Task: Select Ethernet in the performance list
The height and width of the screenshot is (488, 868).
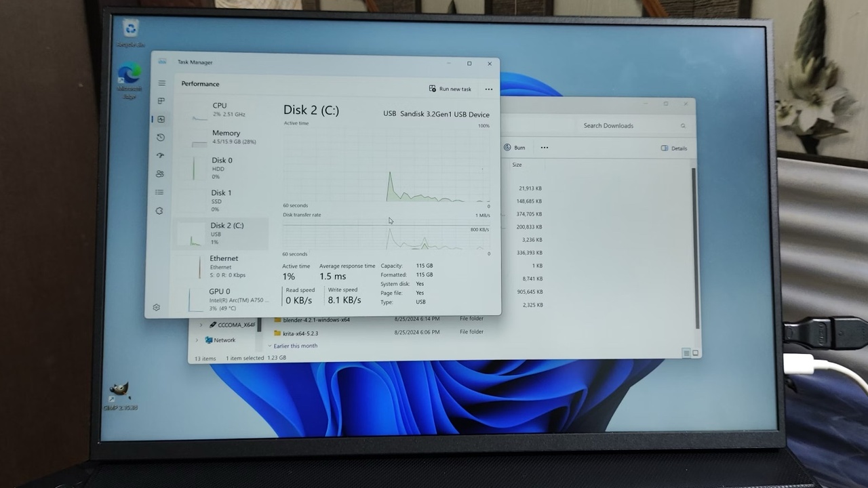Action: coord(220,266)
